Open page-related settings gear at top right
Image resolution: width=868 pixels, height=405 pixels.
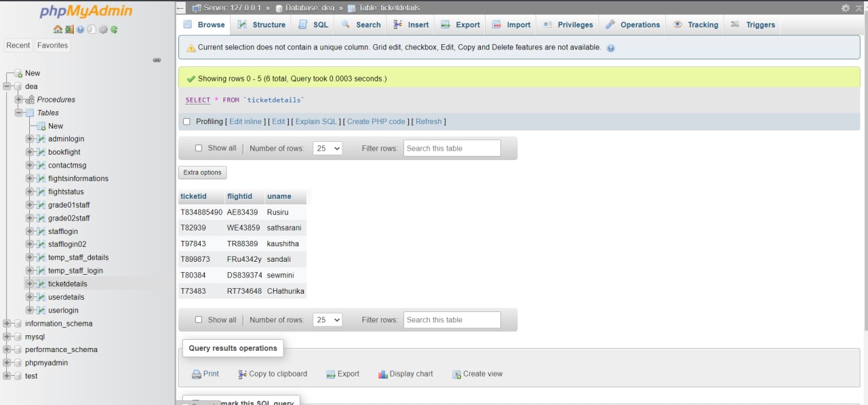pyautogui.click(x=846, y=8)
